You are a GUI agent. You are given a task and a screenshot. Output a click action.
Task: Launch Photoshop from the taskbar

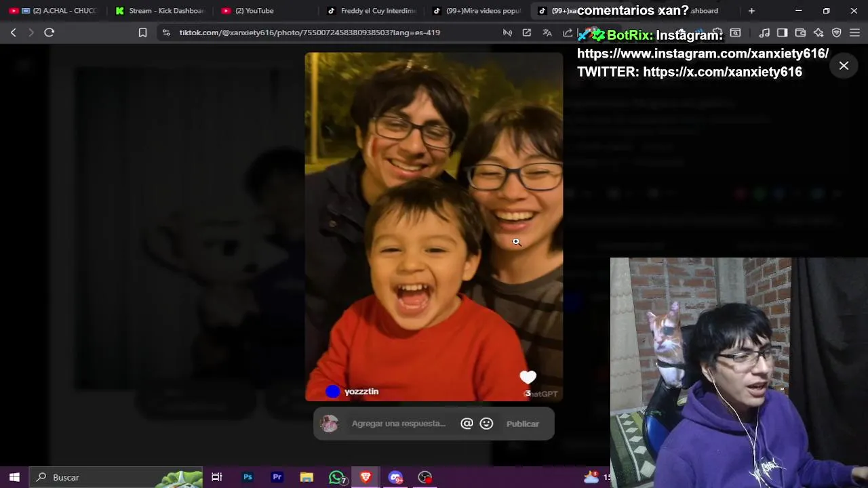tap(248, 477)
